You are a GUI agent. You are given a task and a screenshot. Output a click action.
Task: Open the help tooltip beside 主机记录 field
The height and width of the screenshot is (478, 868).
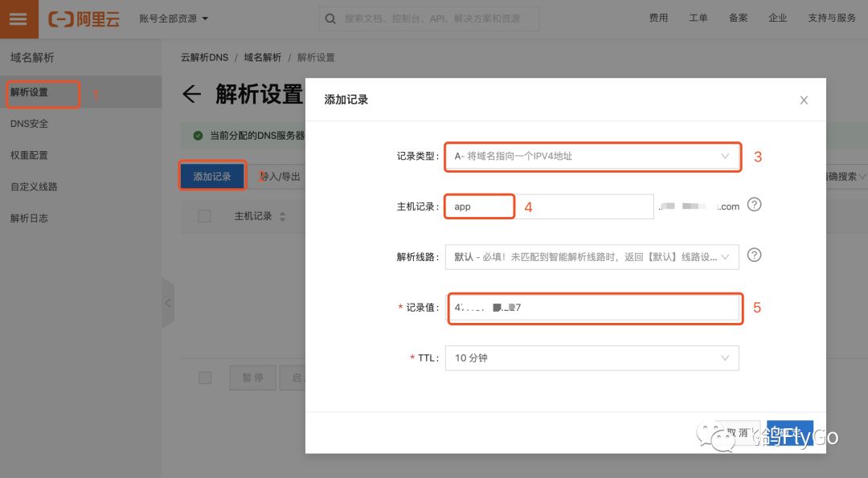[754, 205]
